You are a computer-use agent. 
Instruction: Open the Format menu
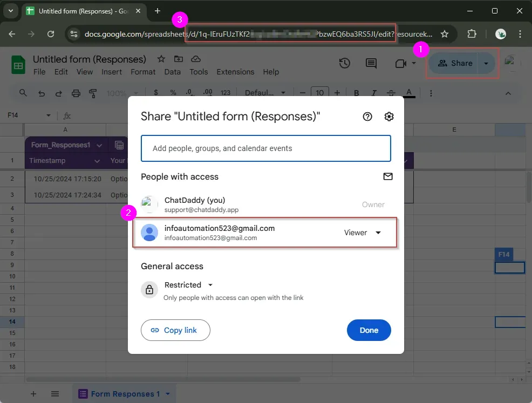click(143, 72)
